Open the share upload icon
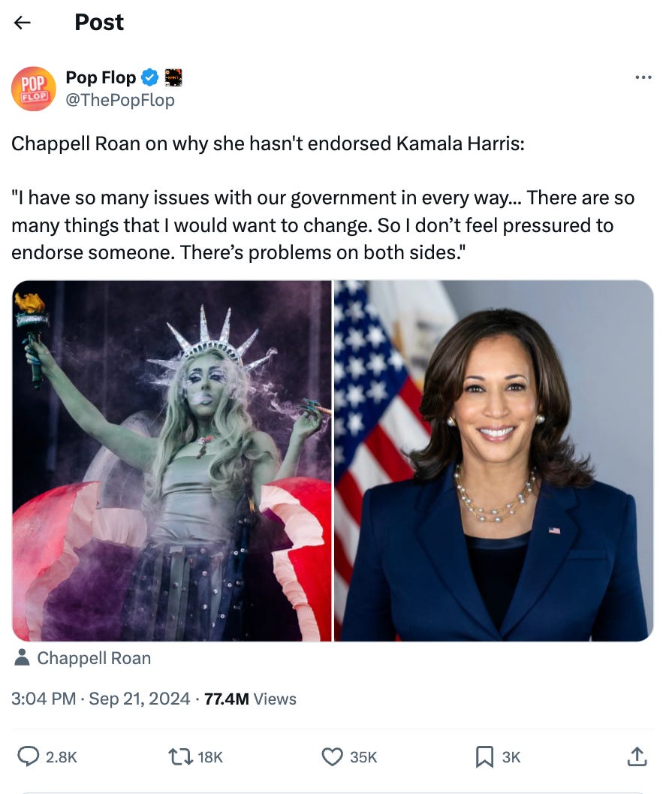This screenshot has height=794, width=672. (637, 756)
